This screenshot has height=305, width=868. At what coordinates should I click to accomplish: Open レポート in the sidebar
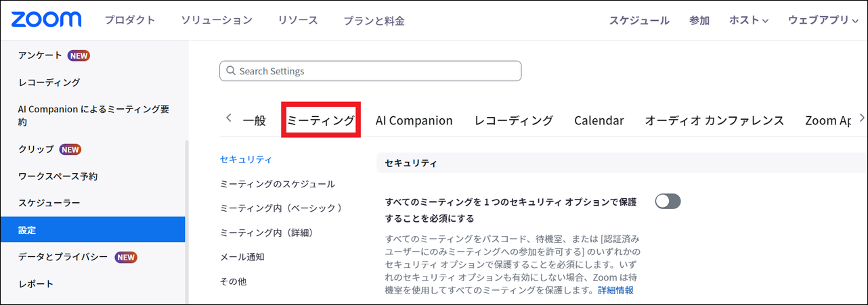pyautogui.click(x=36, y=284)
